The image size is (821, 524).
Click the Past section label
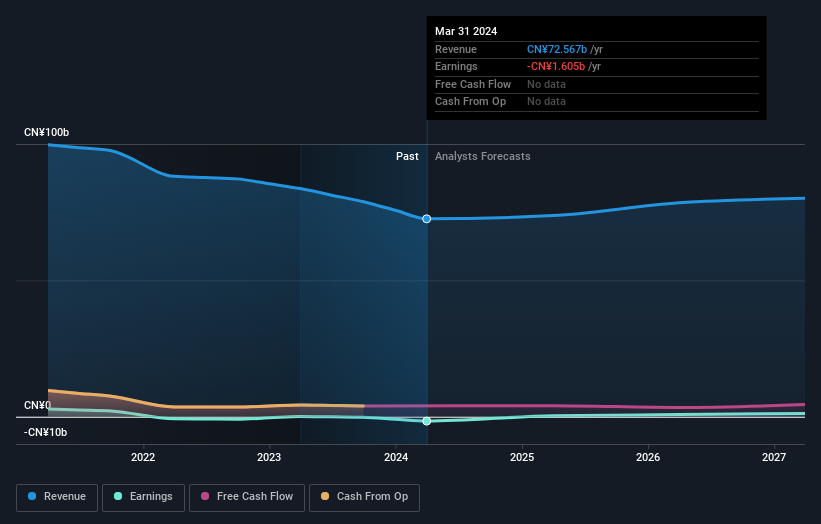(407, 157)
